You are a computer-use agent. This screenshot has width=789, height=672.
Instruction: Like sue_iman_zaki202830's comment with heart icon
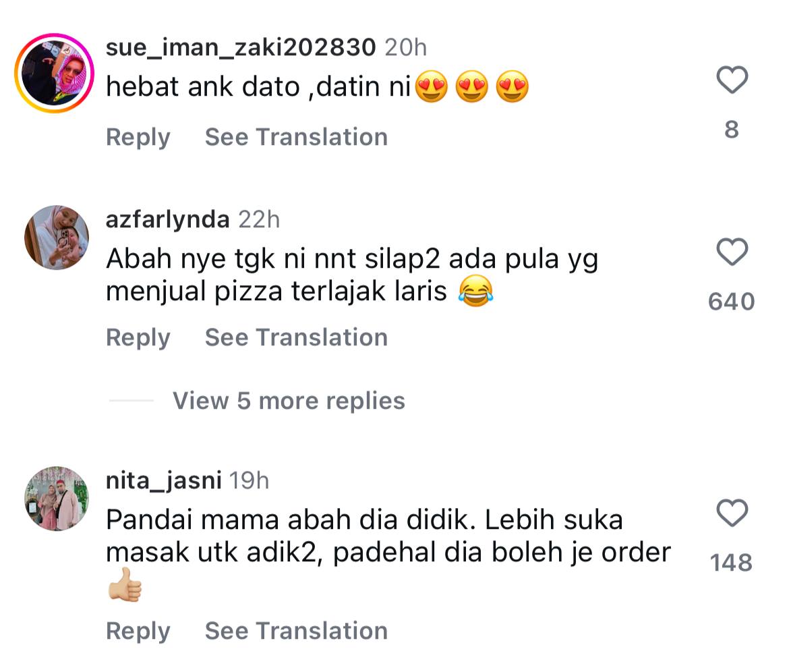click(x=732, y=80)
